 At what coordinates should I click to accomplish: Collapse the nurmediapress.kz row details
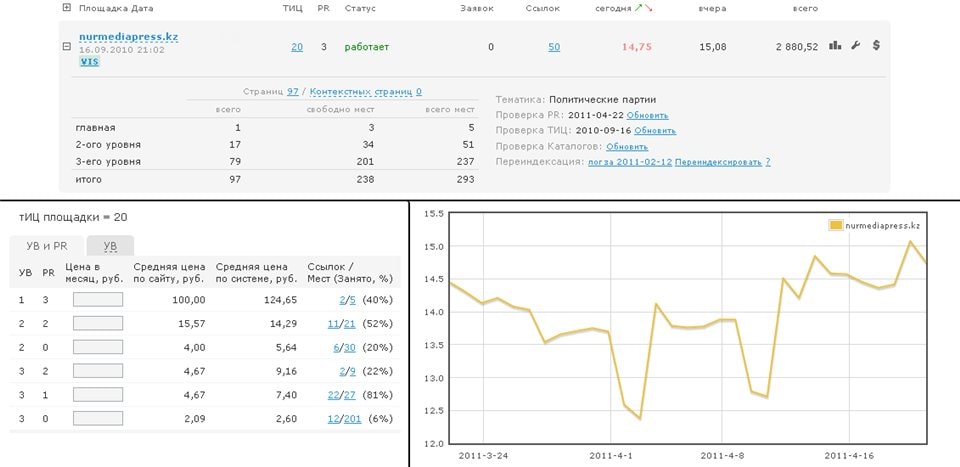pos(67,46)
